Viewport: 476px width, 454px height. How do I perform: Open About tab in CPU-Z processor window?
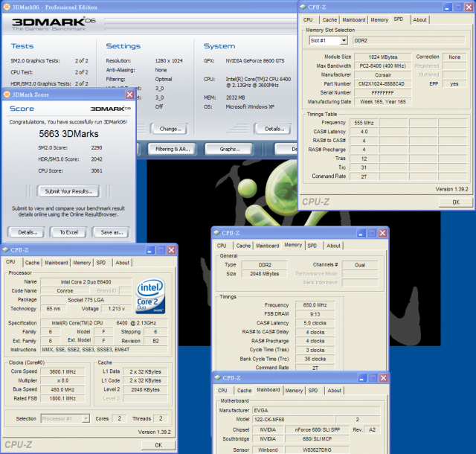pos(122,263)
